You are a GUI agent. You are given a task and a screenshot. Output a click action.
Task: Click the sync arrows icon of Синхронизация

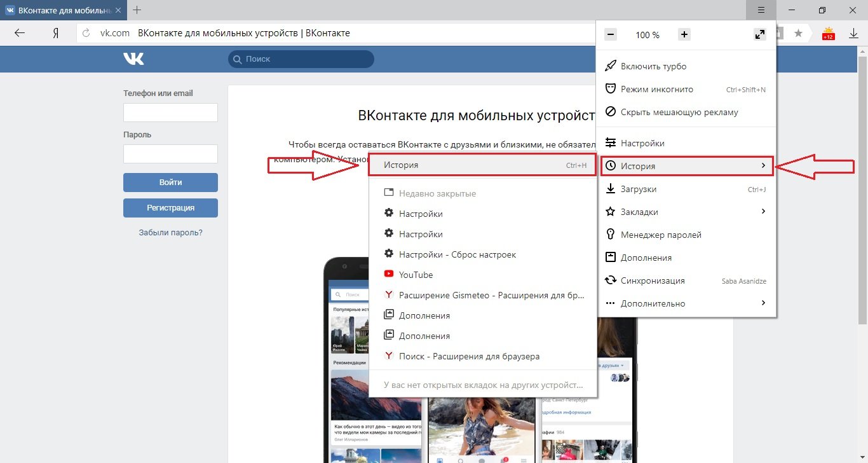611,280
